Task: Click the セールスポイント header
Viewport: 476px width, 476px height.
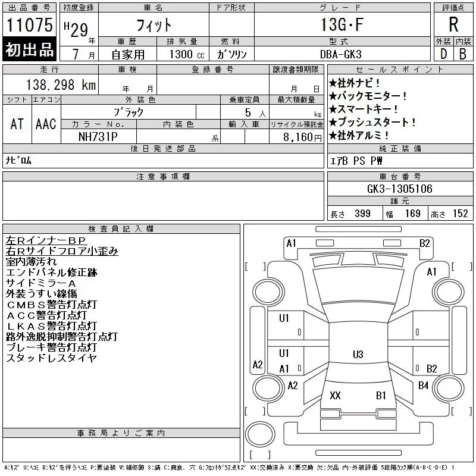Action: pos(400,70)
